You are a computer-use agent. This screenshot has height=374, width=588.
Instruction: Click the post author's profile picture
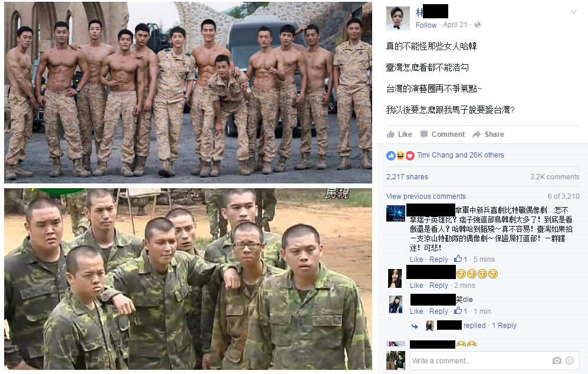point(398,18)
